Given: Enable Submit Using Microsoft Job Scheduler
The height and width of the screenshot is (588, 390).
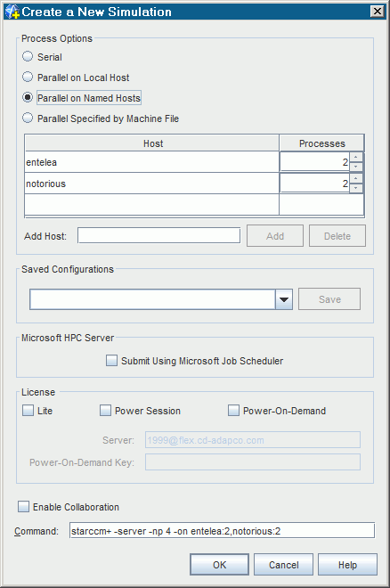Looking at the screenshot, I should pyautogui.click(x=111, y=361).
